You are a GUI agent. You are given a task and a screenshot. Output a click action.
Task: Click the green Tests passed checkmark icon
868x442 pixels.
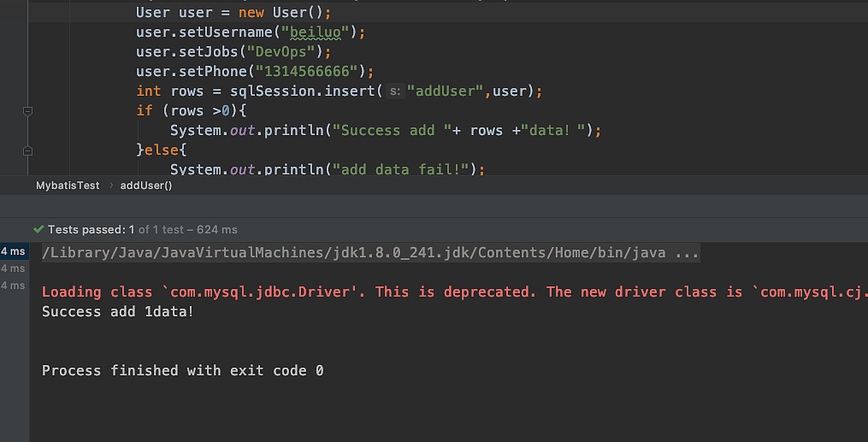coord(38,229)
